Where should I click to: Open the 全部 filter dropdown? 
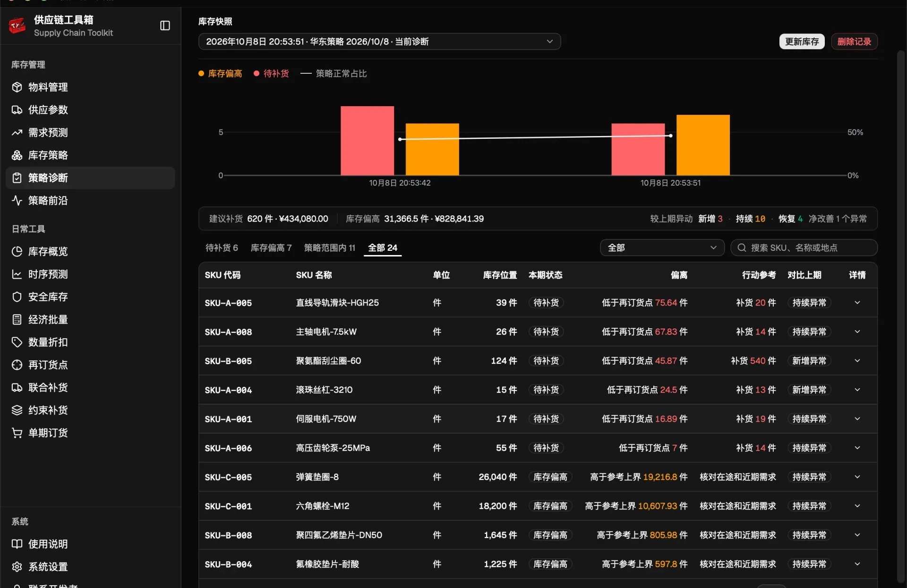[x=662, y=247]
